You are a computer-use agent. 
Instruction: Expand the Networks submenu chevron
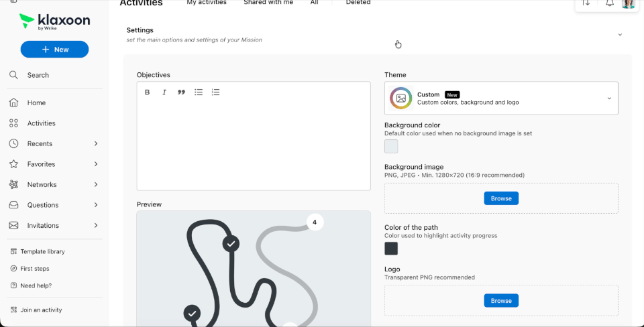coord(96,185)
